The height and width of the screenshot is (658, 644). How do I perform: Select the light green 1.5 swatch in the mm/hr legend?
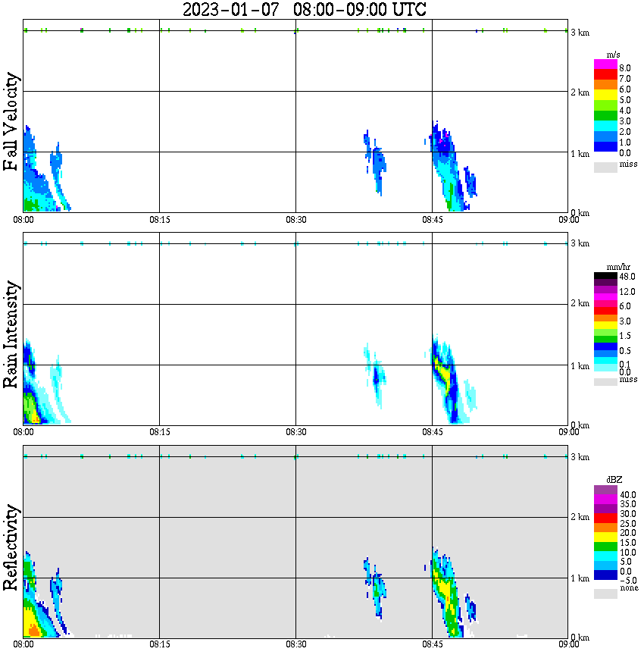(605, 332)
